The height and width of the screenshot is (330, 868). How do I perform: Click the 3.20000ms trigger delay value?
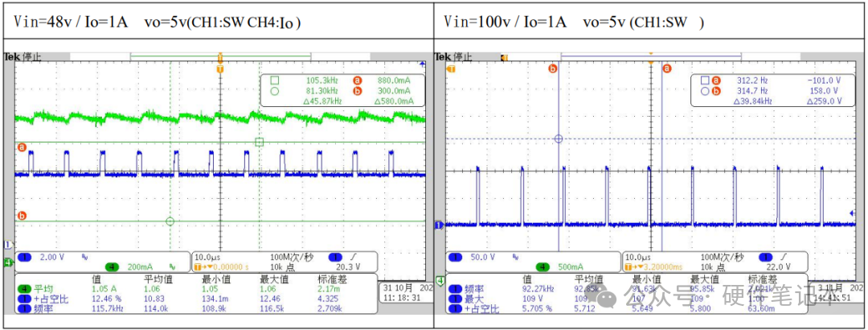663,266
